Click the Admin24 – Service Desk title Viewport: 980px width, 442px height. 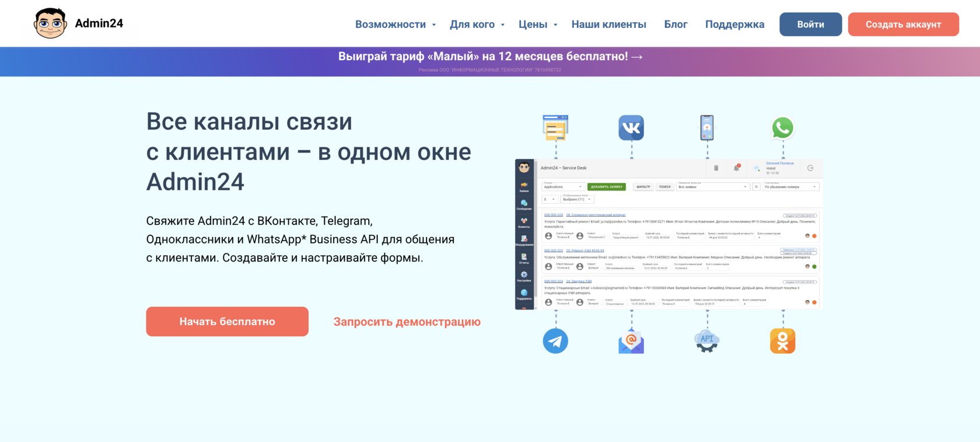click(563, 168)
